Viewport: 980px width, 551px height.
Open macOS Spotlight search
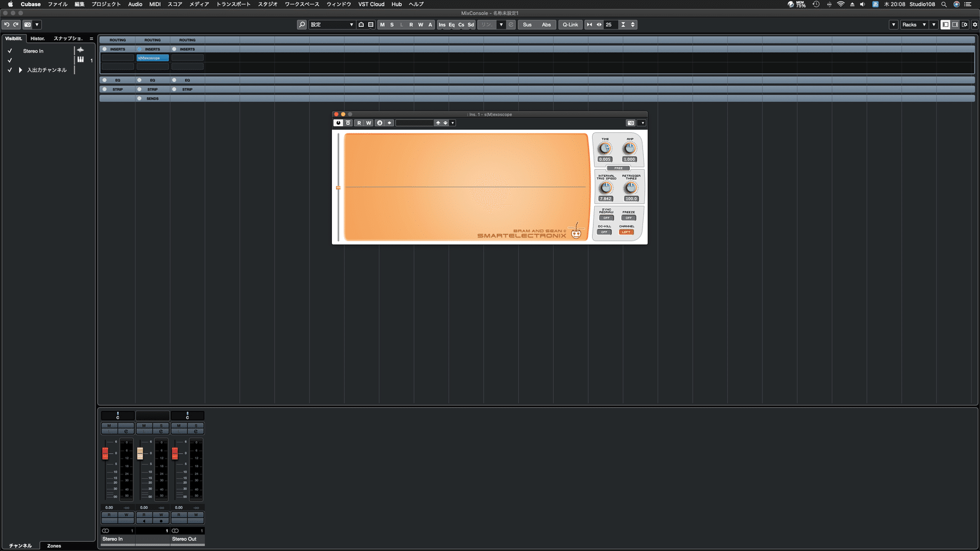coord(944,4)
